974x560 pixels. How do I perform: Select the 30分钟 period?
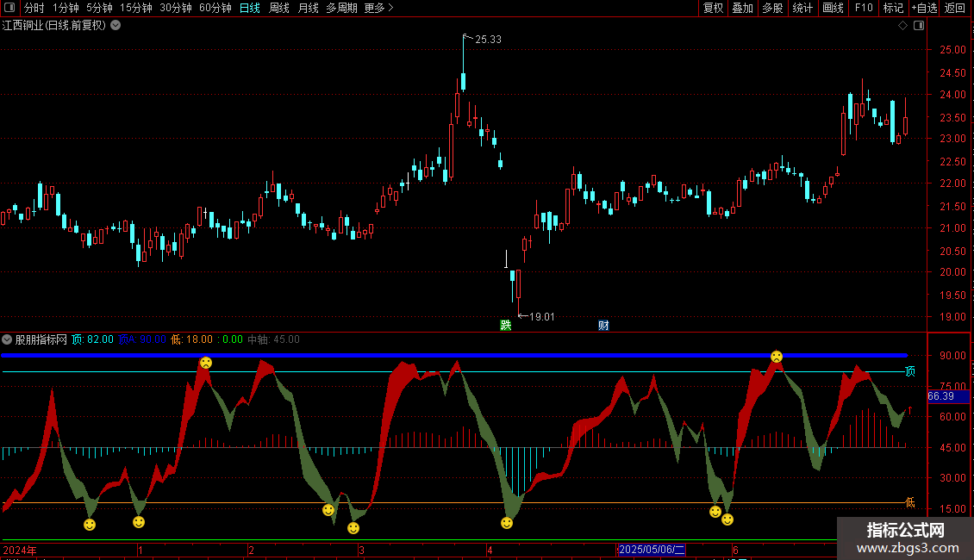176,8
